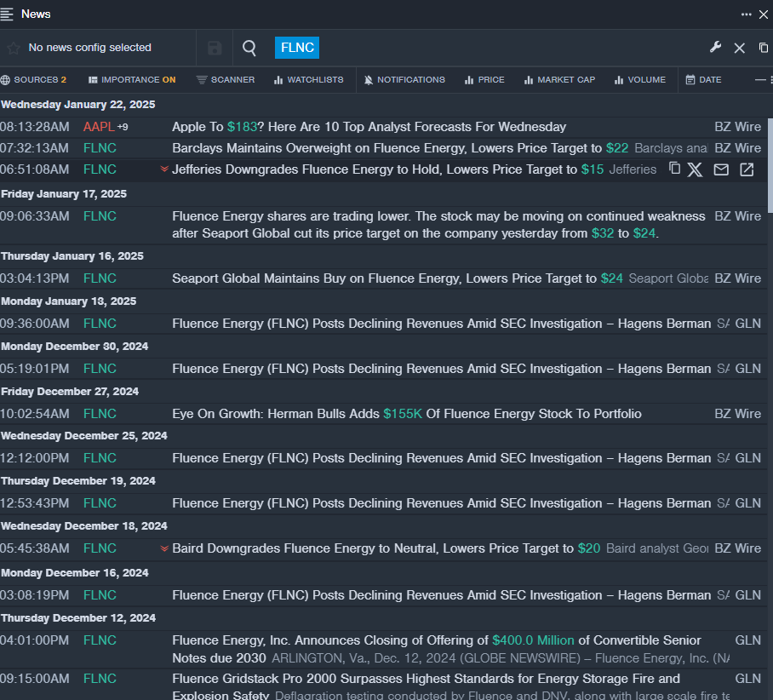773x700 pixels.
Task: Click the save news config icon
Action: [215, 48]
